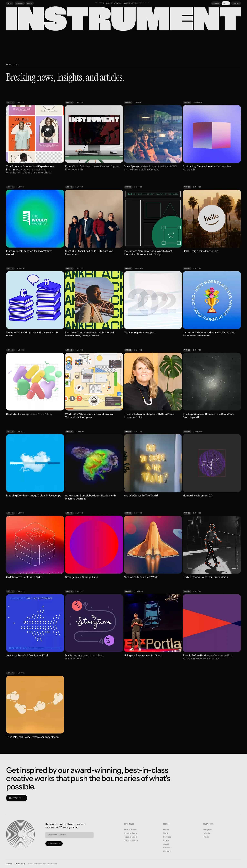Open the Privacy Policy link at page bottom
The image size is (247, 868).
coord(20,864)
